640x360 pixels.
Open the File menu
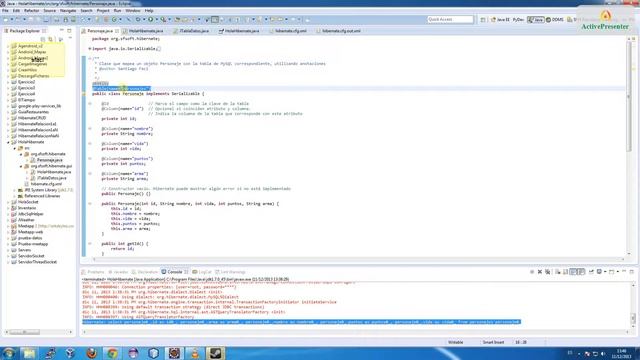click(5, 11)
